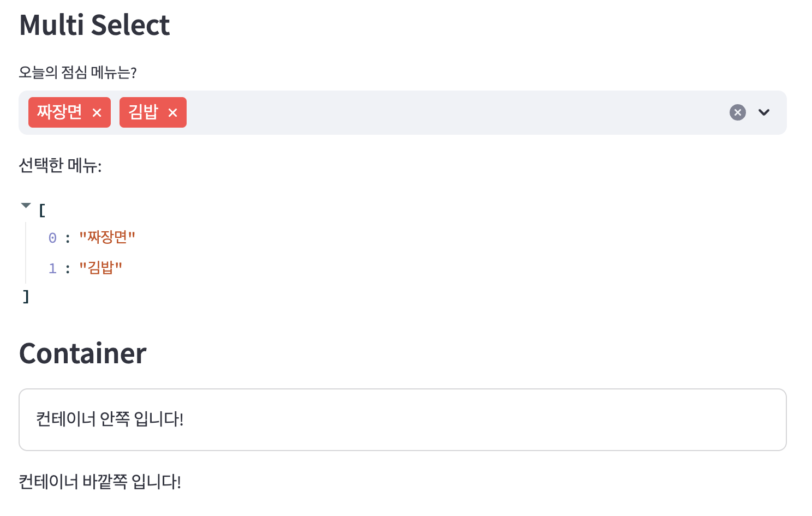Select index 1 in the JSON viewer
812x516 pixels.
click(x=52, y=268)
